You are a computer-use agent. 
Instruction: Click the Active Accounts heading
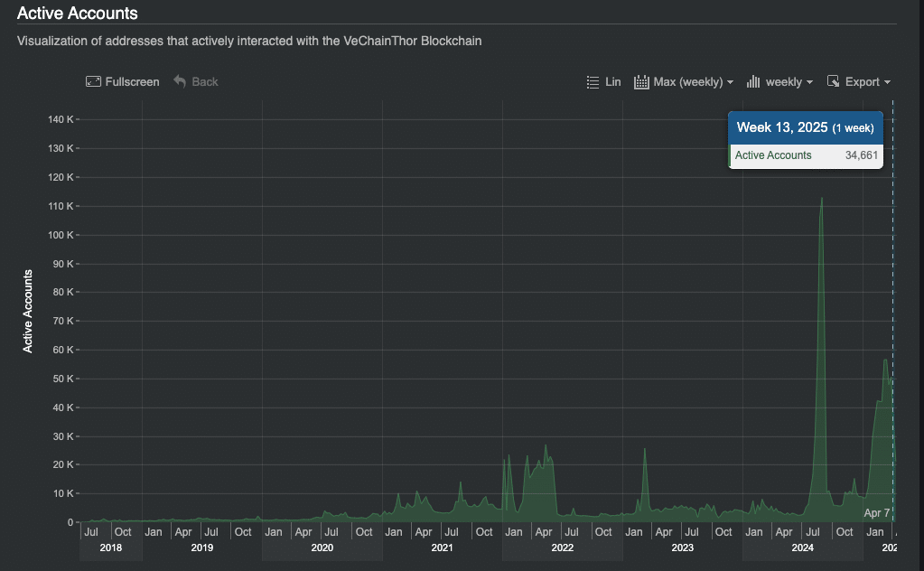[77, 13]
